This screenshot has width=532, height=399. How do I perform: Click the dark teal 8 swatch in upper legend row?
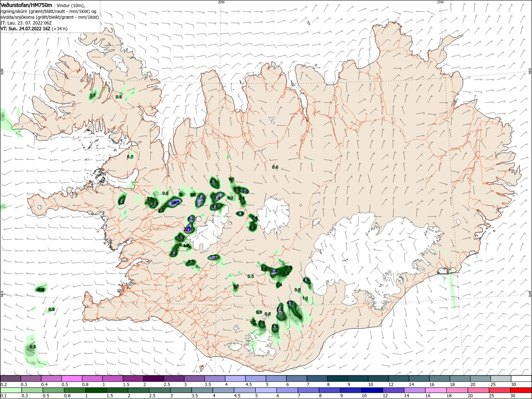coord(337,378)
